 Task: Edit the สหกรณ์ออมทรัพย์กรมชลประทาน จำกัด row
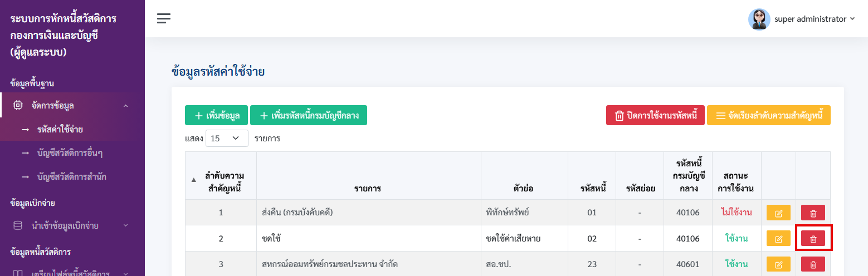(x=778, y=264)
